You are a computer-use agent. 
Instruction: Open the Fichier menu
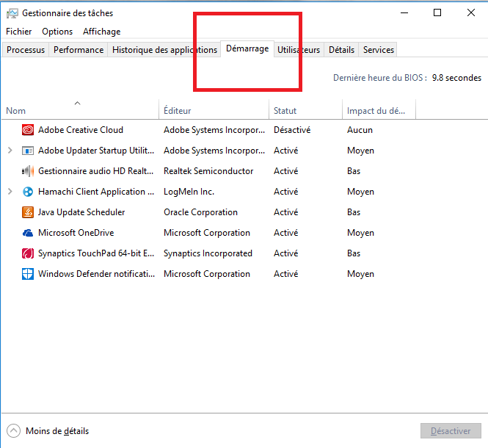pos(18,32)
